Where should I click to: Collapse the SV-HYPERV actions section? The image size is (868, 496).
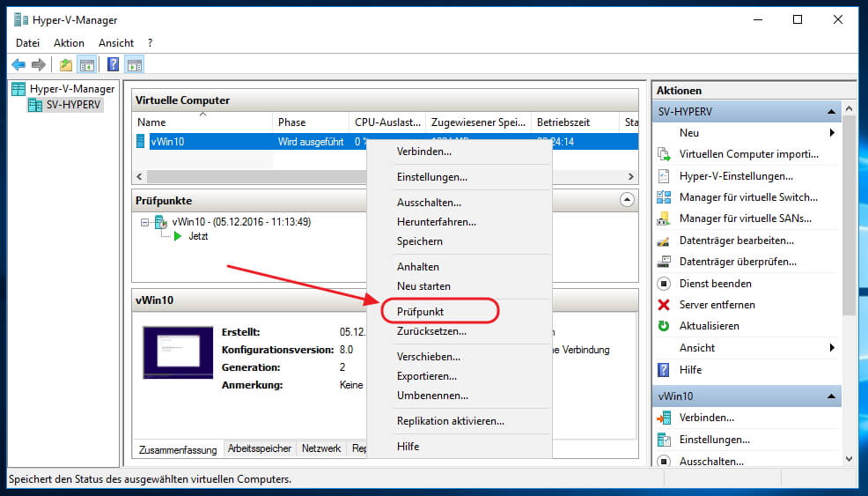point(831,112)
